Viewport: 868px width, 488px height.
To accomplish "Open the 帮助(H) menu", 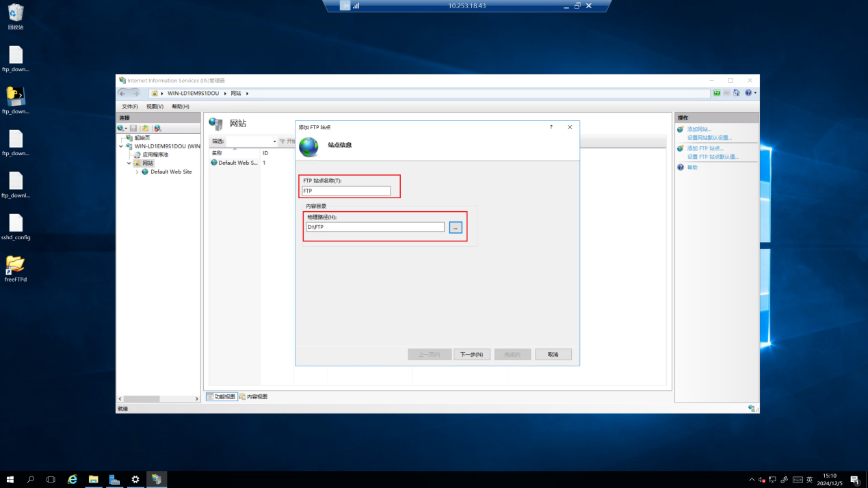I will [181, 107].
